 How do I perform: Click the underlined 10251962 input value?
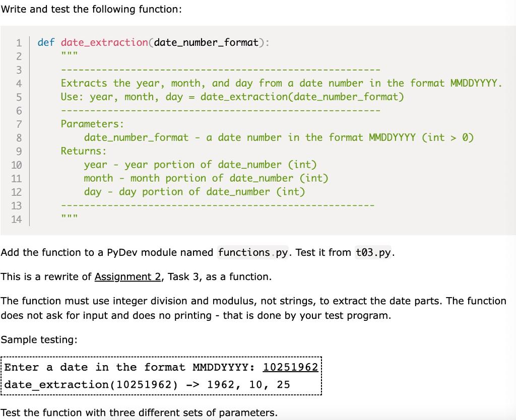click(x=291, y=367)
